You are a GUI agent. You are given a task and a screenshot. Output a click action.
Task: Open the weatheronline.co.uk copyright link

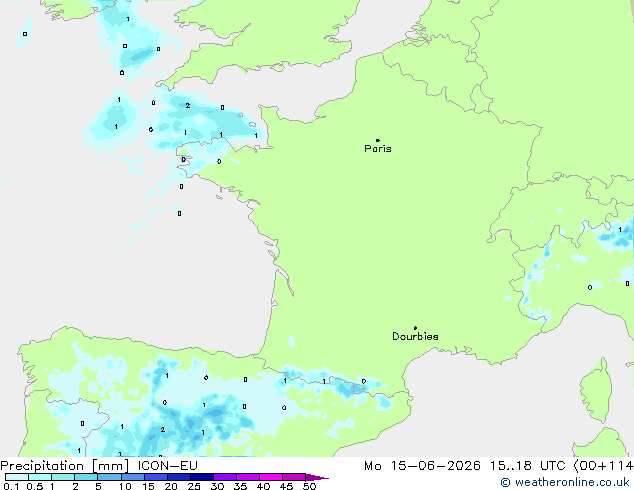click(565, 482)
